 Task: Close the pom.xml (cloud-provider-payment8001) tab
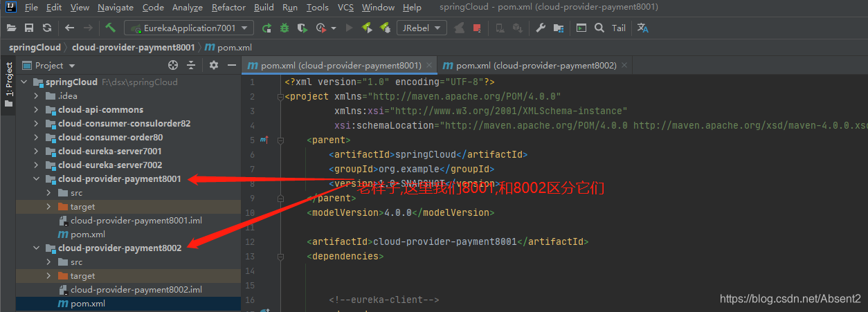click(430, 66)
